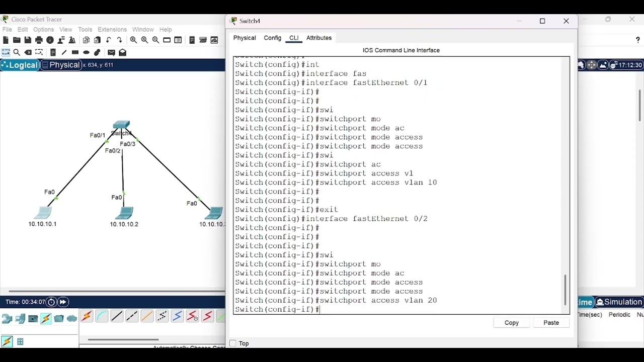The width and height of the screenshot is (644, 362).
Task: Toggle the Top checkbox in Switch4 window
Action: (x=232, y=343)
